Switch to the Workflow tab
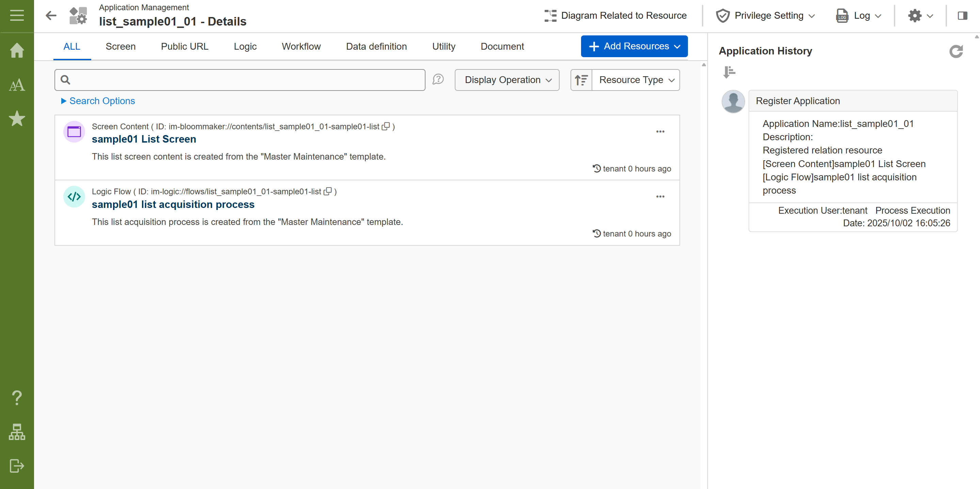980x489 pixels. pyautogui.click(x=301, y=46)
